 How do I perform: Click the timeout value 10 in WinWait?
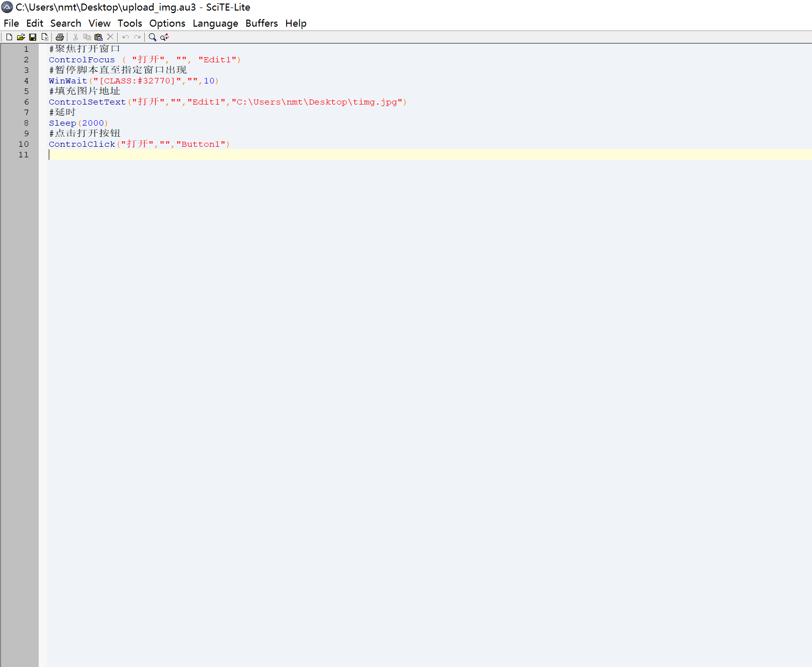[209, 81]
